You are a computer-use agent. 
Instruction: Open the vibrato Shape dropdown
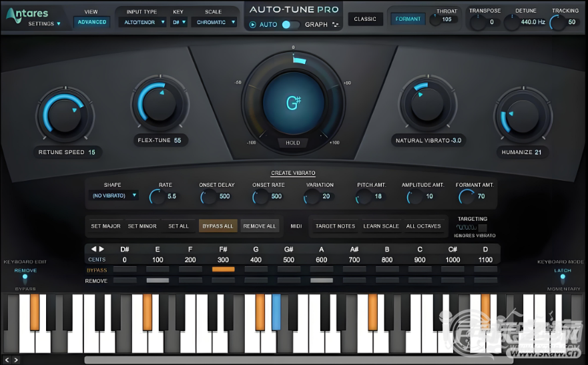coord(113,196)
